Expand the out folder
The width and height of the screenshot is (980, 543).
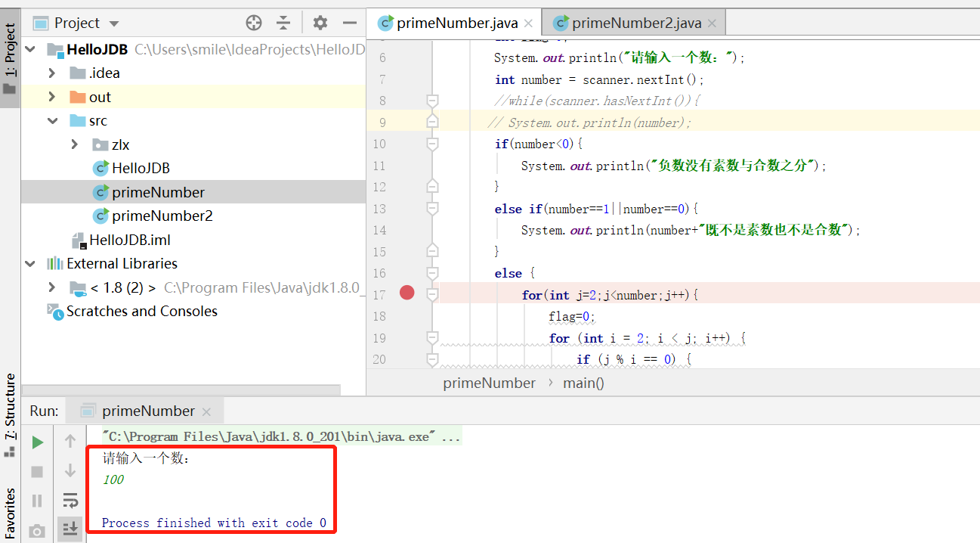coord(51,97)
